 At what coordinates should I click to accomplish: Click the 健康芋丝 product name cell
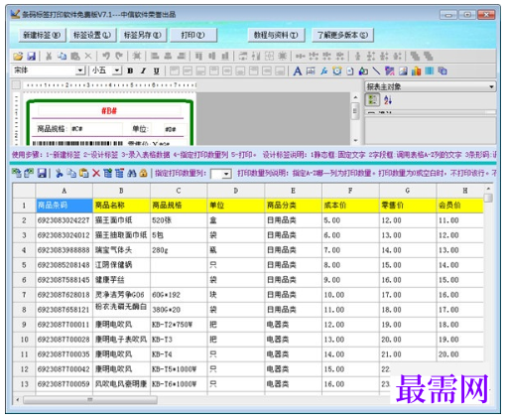(121, 280)
